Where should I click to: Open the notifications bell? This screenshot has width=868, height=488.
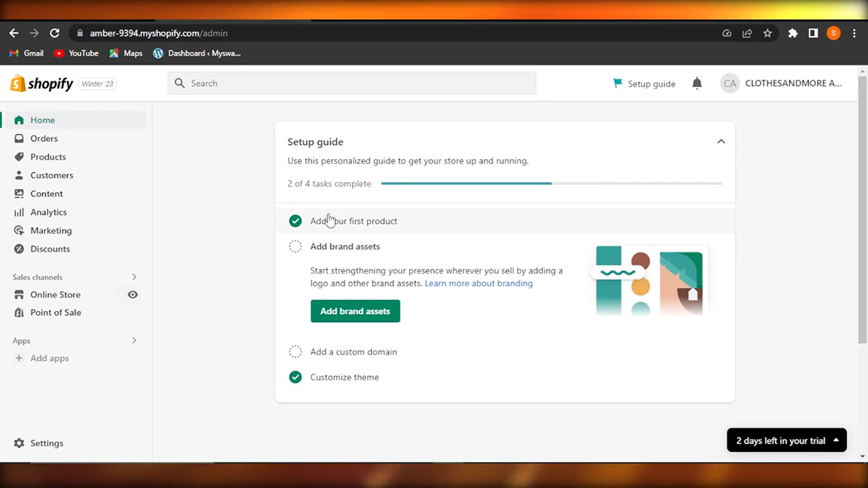point(697,84)
